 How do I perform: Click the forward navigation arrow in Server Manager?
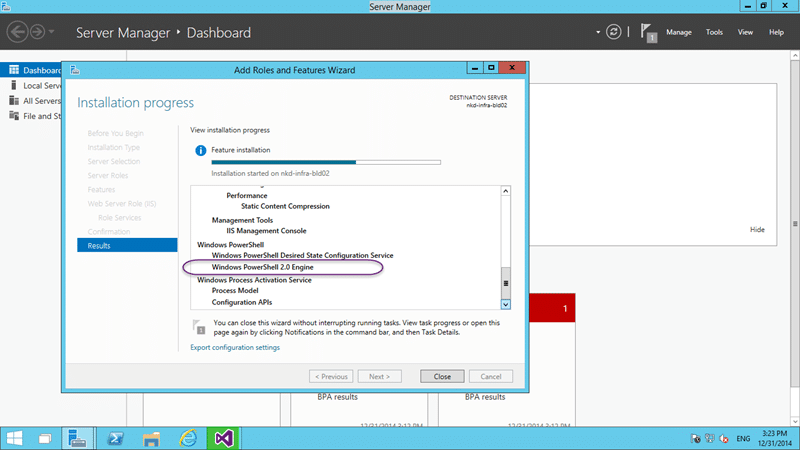[37, 32]
